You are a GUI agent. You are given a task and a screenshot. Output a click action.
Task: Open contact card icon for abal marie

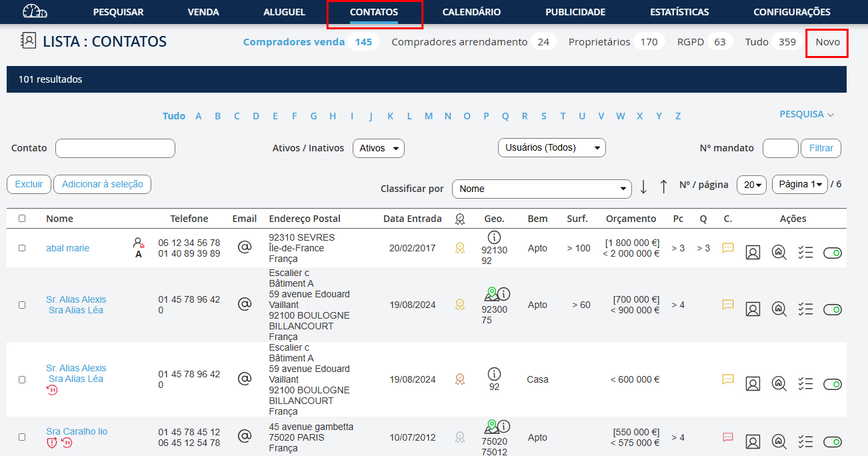coord(753,253)
